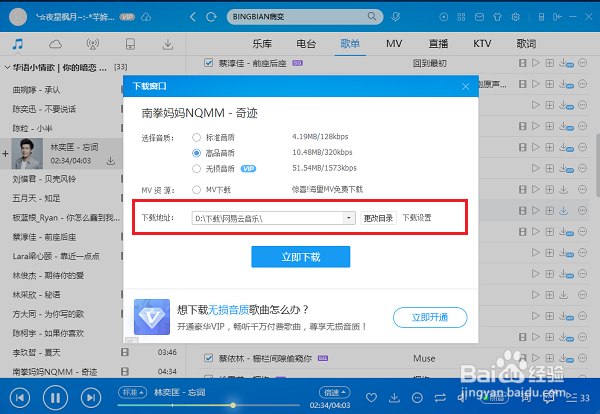Switch to the 电台 tab
The width and height of the screenshot is (600, 414).
[x=306, y=44]
